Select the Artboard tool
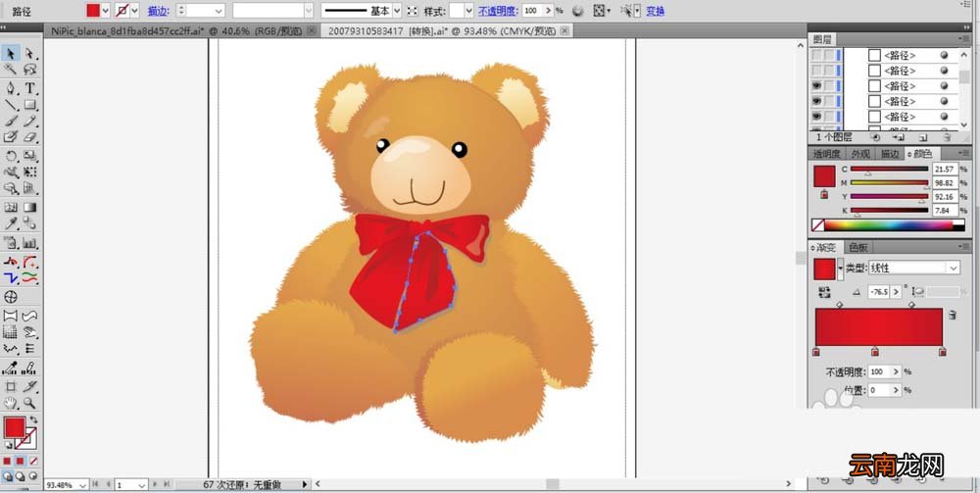 [x=11, y=387]
